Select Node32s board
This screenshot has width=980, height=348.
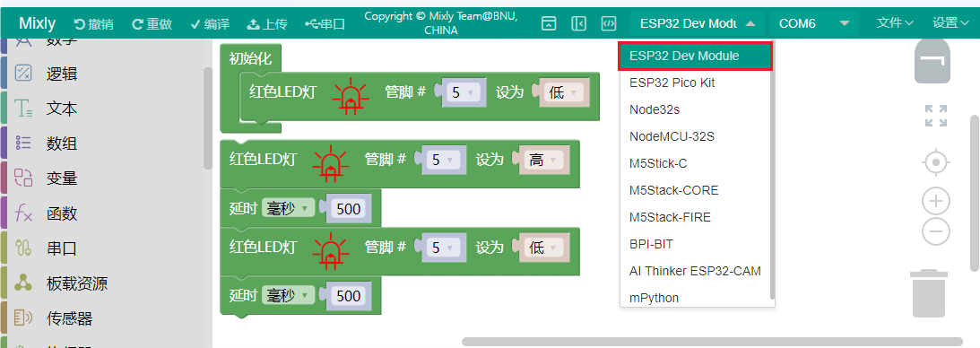(x=696, y=109)
